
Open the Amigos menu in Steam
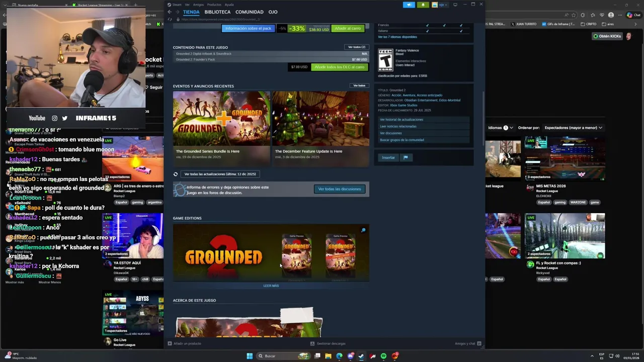tap(198, 5)
